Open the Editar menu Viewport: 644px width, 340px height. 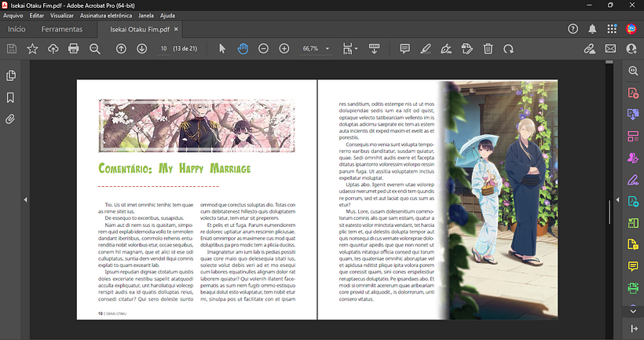(x=37, y=16)
